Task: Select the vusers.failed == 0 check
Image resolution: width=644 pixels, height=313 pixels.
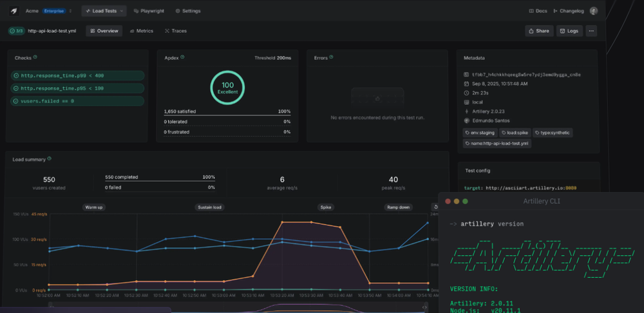Action: pos(78,101)
